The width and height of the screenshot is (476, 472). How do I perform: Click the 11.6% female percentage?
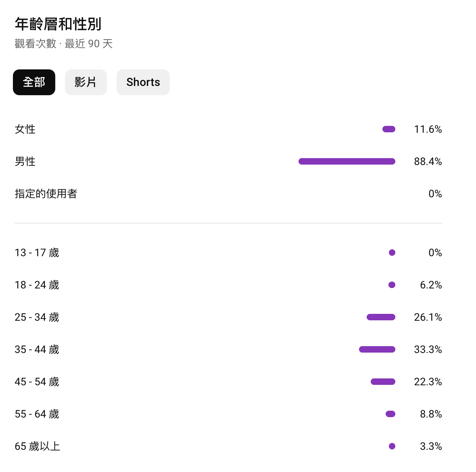pyautogui.click(x=428, y=129)
